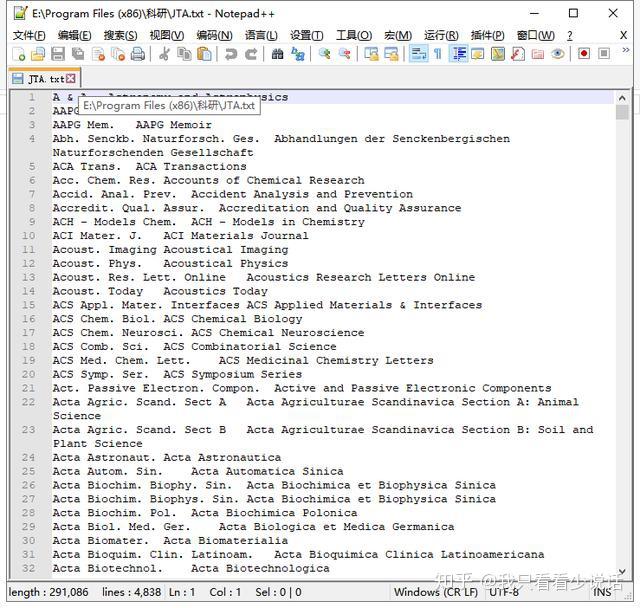Click the vertical scrollbar down arrow
This screenshot has width=640, height=608.
tap(622, 571)
